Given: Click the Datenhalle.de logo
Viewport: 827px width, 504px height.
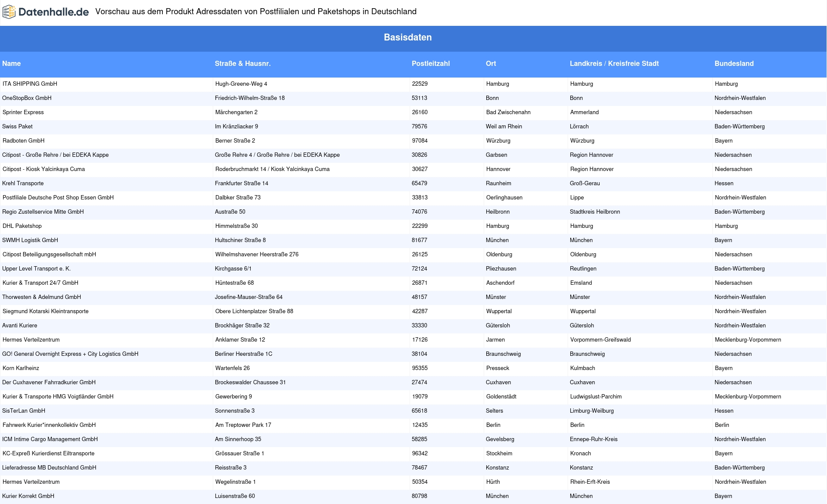Looking at the screenshot, I should (x=46, y=12).
